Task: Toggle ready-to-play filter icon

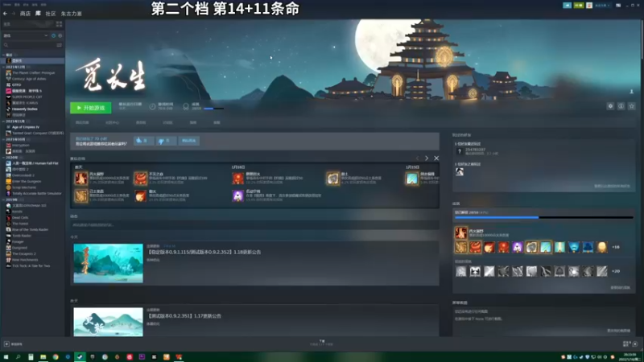Action: pos(60,35)
